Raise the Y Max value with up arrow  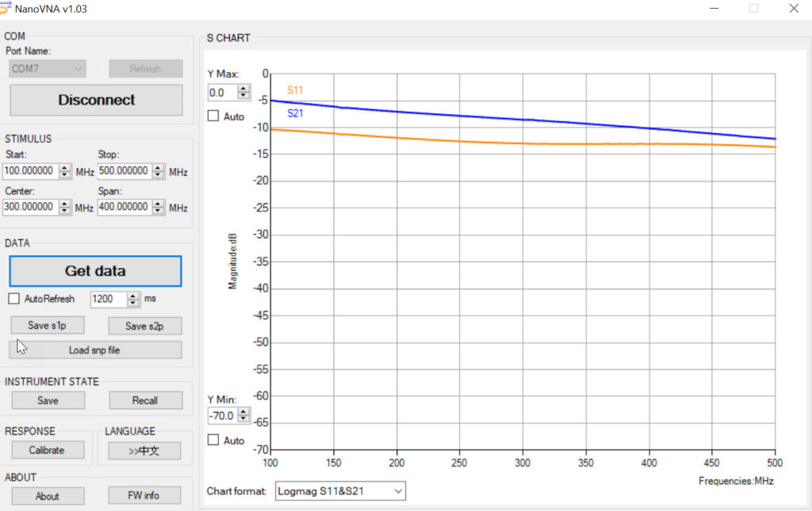click(x=243, y=89)
